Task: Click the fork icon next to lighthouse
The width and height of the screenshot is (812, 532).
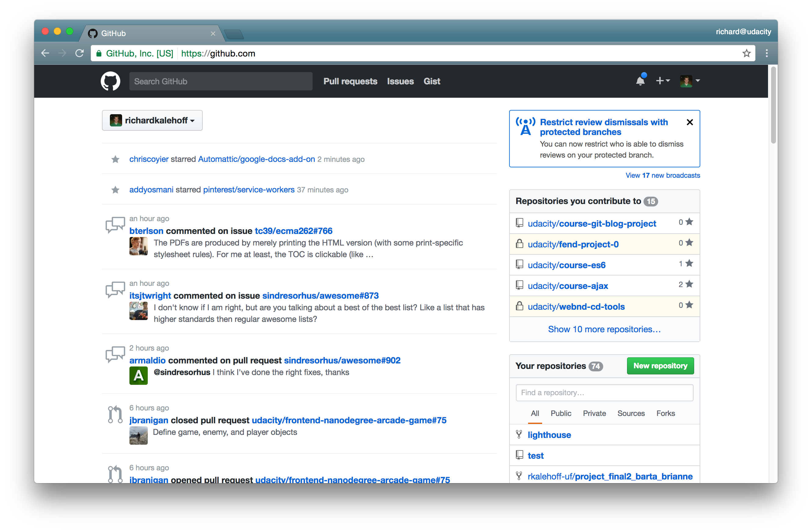Action: point(519,435)
